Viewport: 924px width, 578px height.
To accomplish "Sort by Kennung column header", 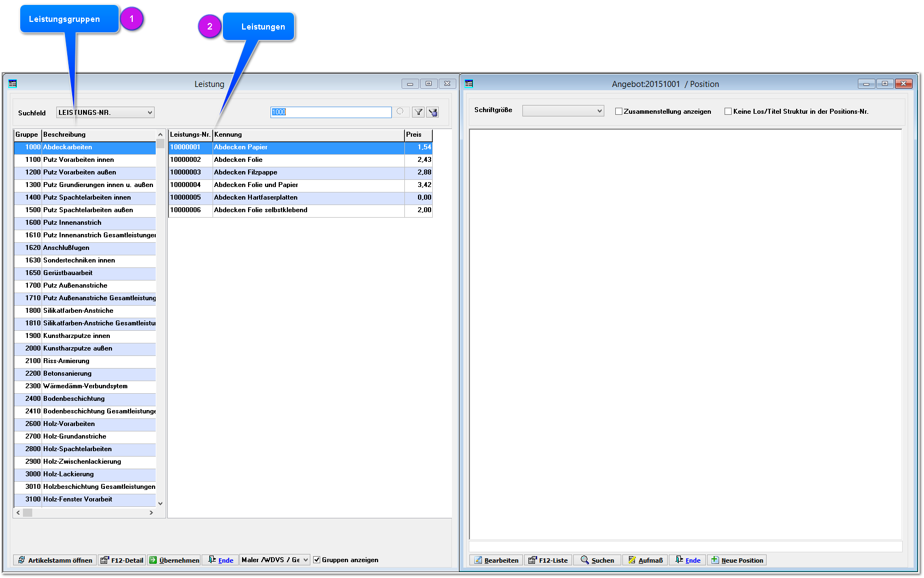I will [x=308, y=135].
